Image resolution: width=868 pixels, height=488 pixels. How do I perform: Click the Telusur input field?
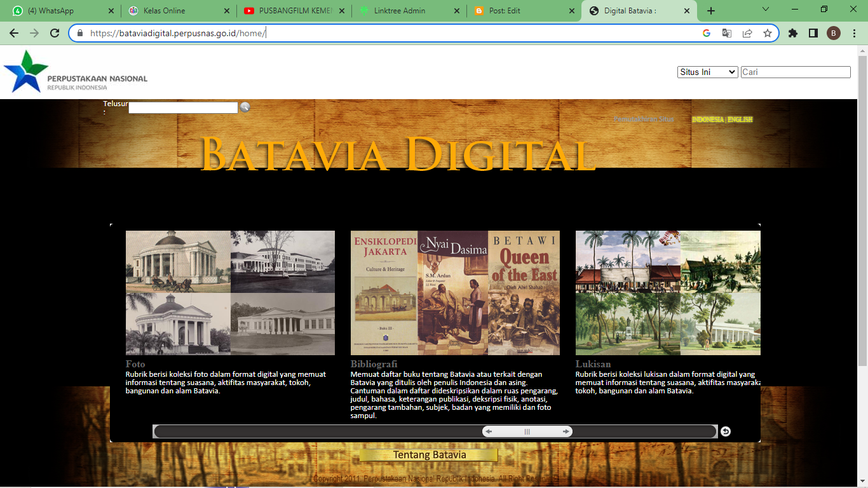183,108
